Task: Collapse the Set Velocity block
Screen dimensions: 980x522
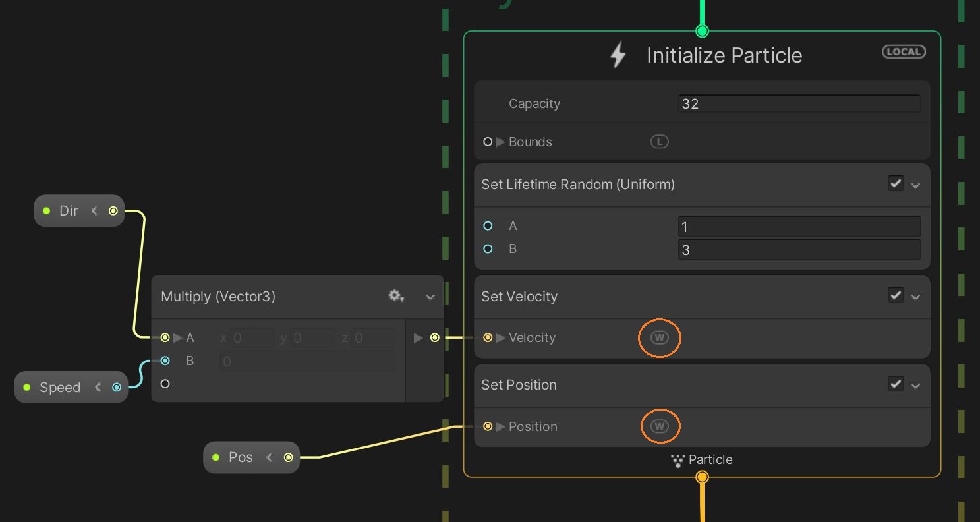Action: (x=915, y=297)
